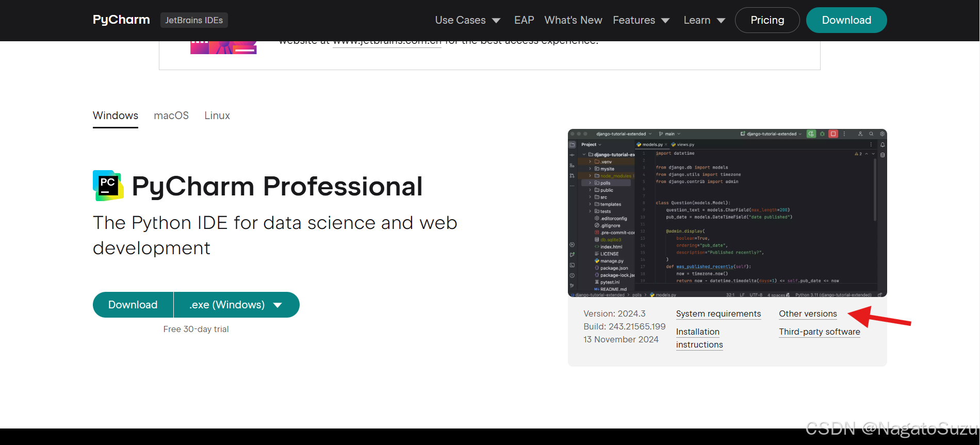Click the Pricing button

pos(767,20)
